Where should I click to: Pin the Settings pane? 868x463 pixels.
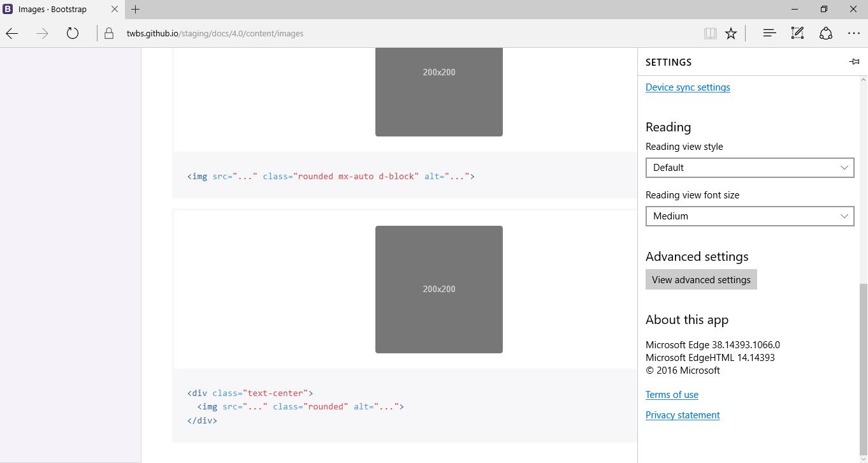(854, 62)
